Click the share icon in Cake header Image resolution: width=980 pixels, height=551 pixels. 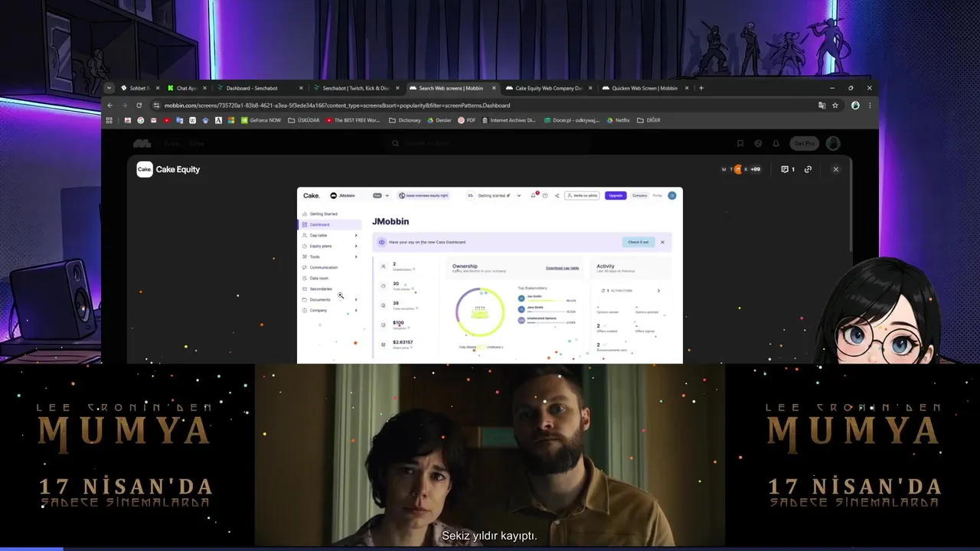coord(557,195)
